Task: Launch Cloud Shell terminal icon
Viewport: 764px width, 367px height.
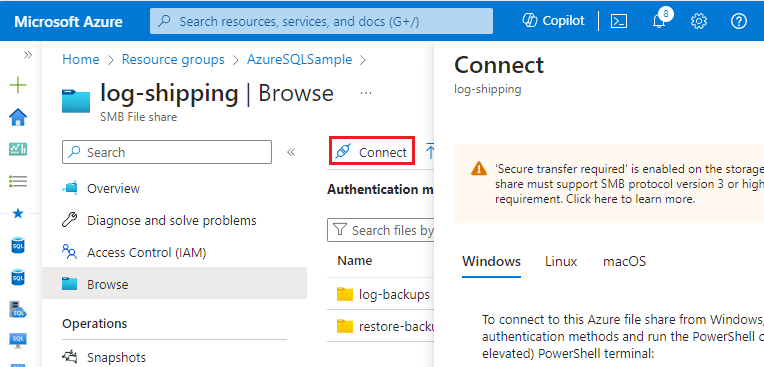Action: point(619,21)
